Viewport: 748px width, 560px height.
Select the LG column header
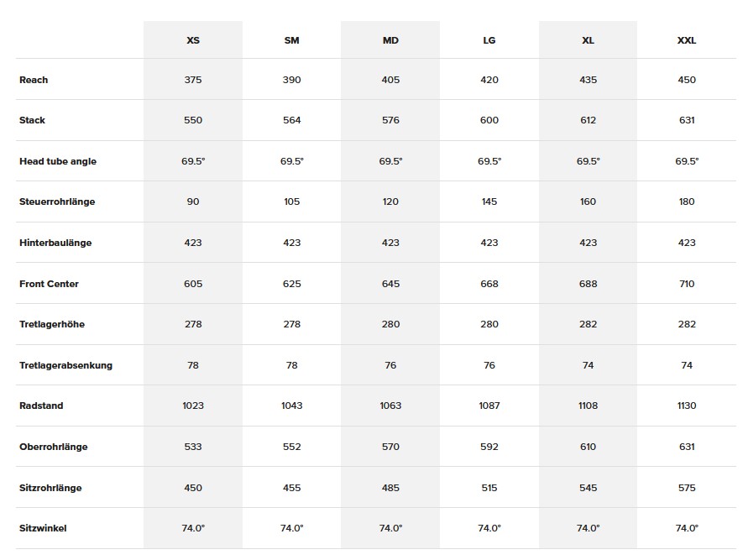pos(489,40)
